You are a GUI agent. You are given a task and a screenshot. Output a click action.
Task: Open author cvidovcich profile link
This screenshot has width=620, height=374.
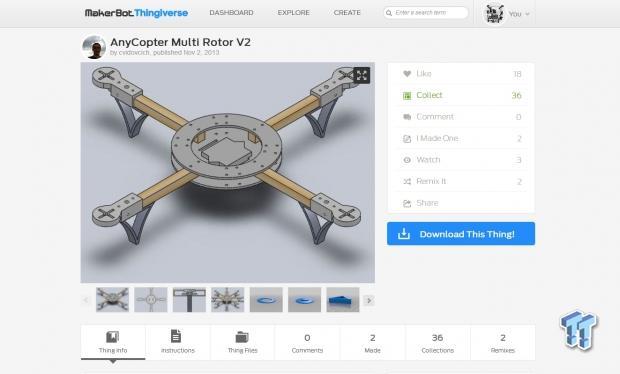coord(134,53)
